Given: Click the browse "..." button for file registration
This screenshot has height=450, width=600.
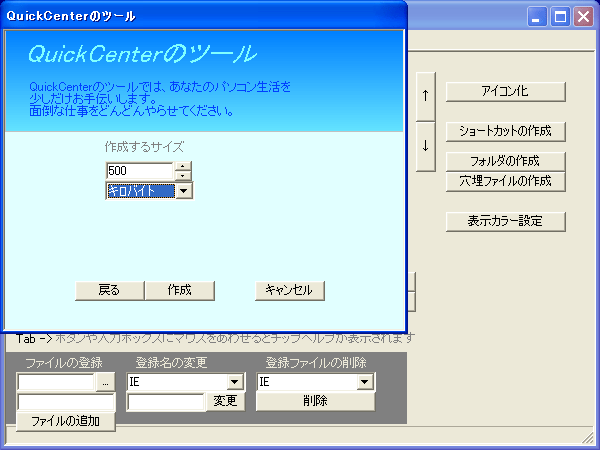Looking at the screenshot, I should (x=105, y=382).
